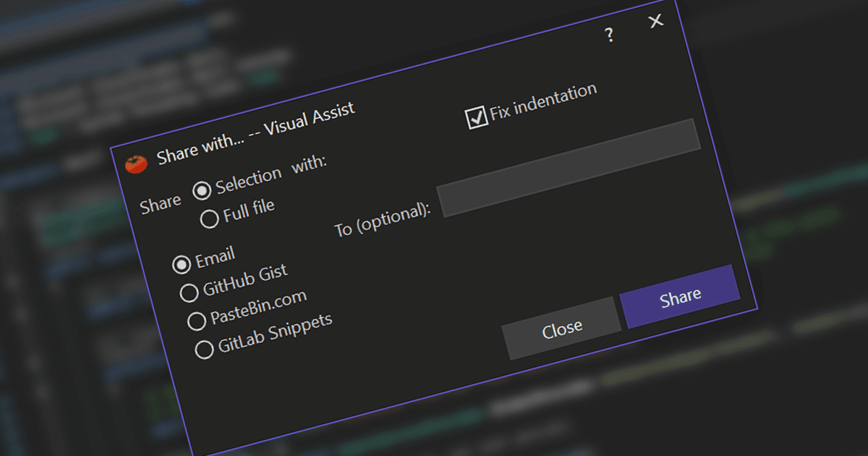Screen dimensions: 868x456
Task: Click the Share button
Action: (680, 297)
